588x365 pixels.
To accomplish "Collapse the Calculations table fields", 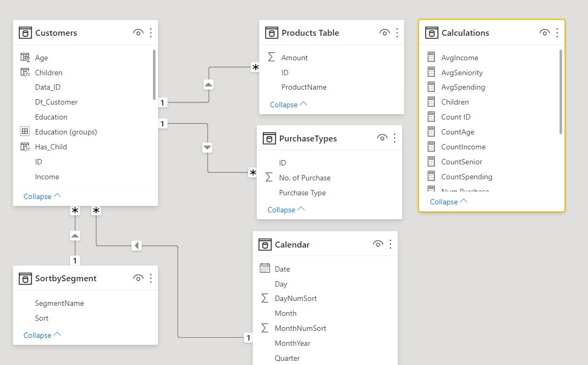I will click(448, 202).
